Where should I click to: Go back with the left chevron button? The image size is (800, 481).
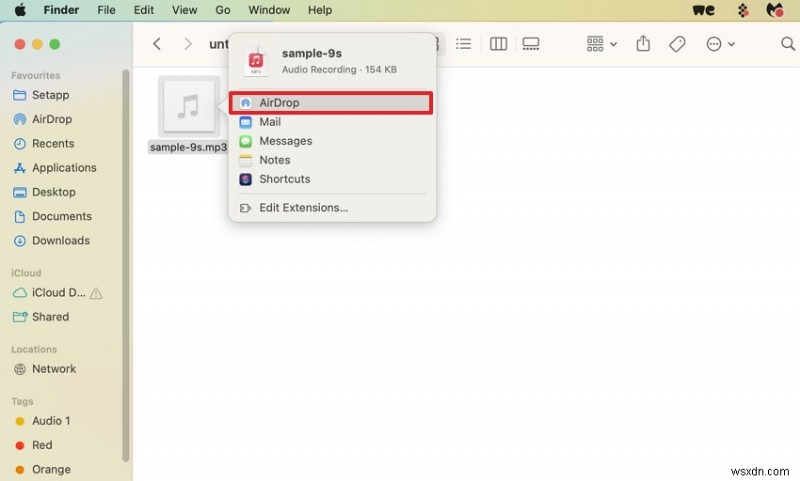pos(157,44)
